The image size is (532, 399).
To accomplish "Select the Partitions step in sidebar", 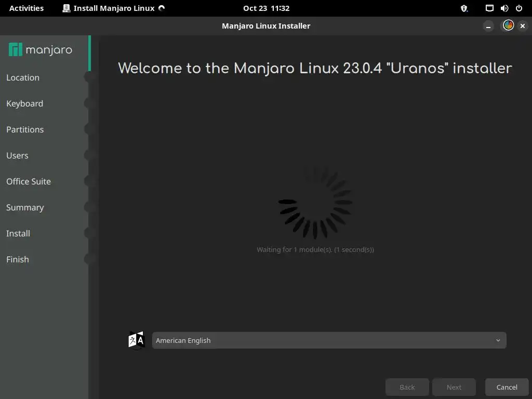I will [x=25, y=129].
